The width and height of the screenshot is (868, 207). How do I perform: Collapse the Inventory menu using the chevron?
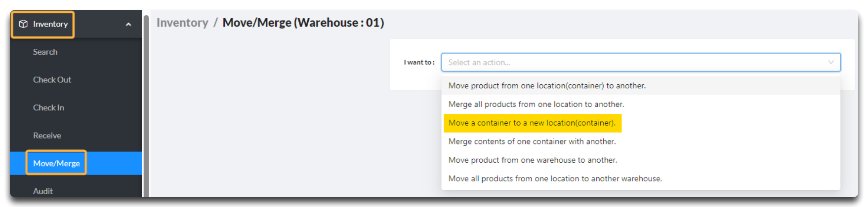(x=128, y=24)
